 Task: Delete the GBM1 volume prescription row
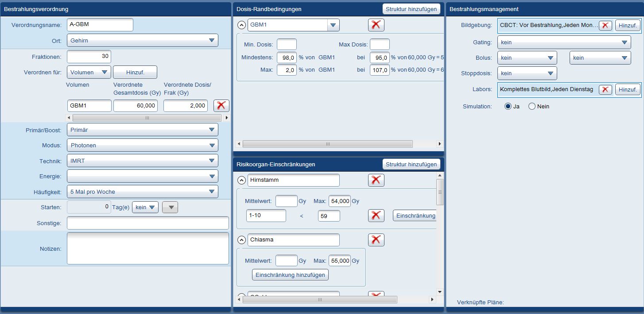click(221, 106)
